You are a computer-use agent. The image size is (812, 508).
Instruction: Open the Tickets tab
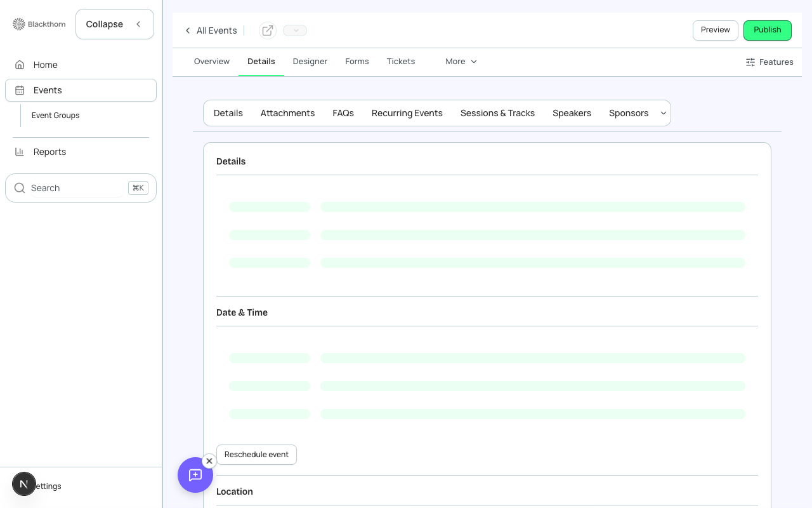pos(401,62)
